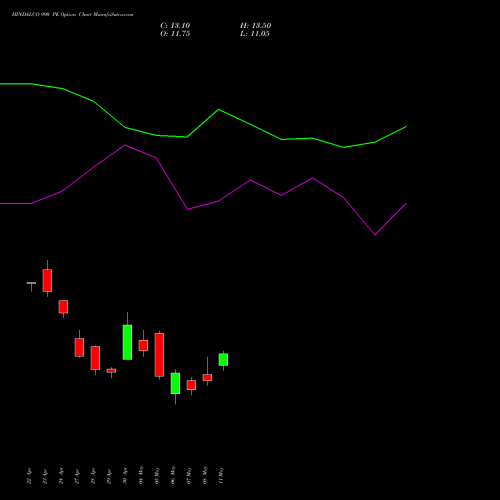500x500 pixels.
Task: Click the red candlestick for 28 Apr
Action: (95, 358)
